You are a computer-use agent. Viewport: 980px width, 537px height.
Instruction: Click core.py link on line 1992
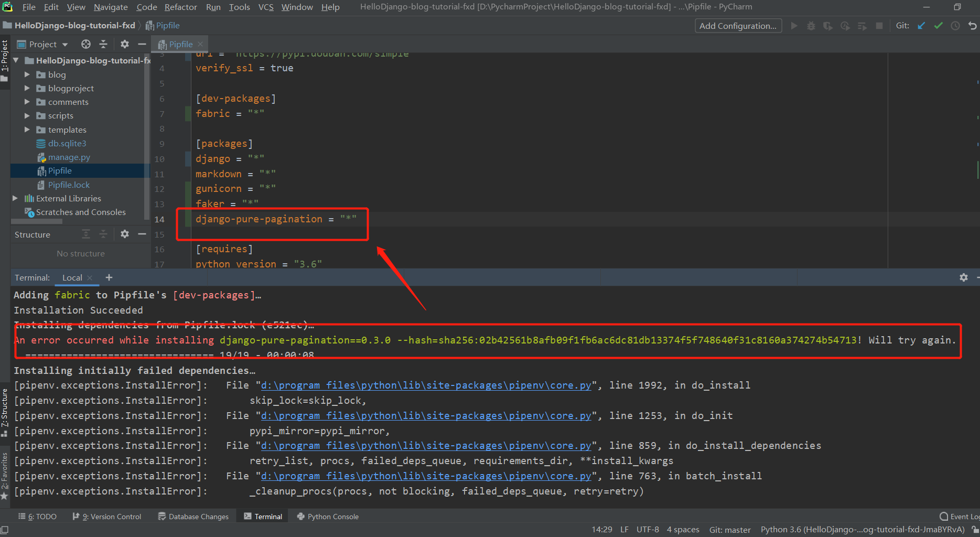(x=426, y=385)
